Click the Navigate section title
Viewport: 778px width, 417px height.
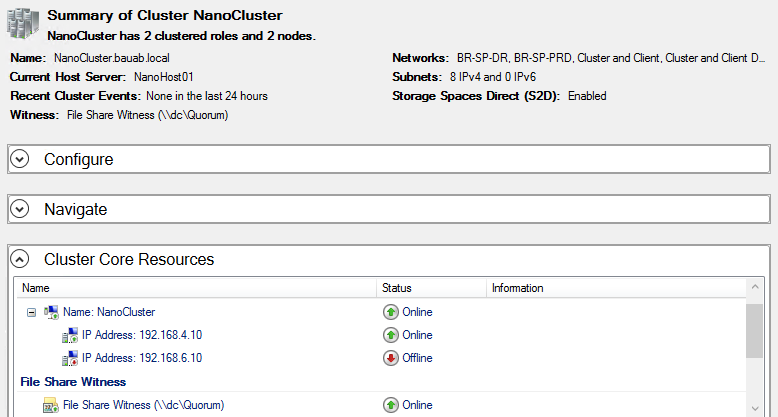(75, 209)
